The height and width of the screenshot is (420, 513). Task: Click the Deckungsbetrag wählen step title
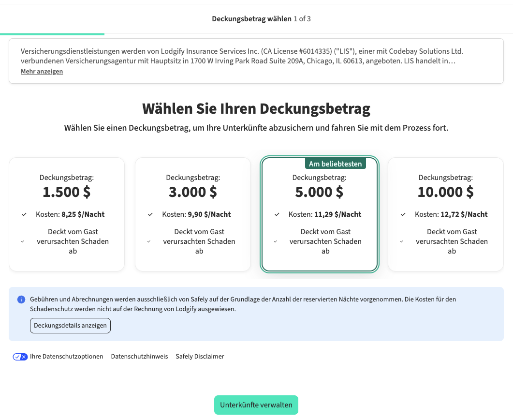pos(251,19)
